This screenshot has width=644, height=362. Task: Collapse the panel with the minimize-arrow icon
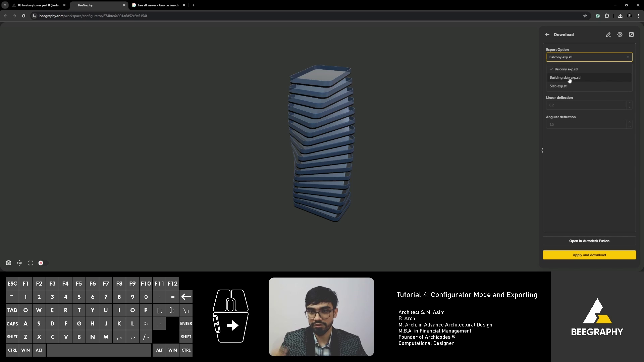tap(631, 35)
